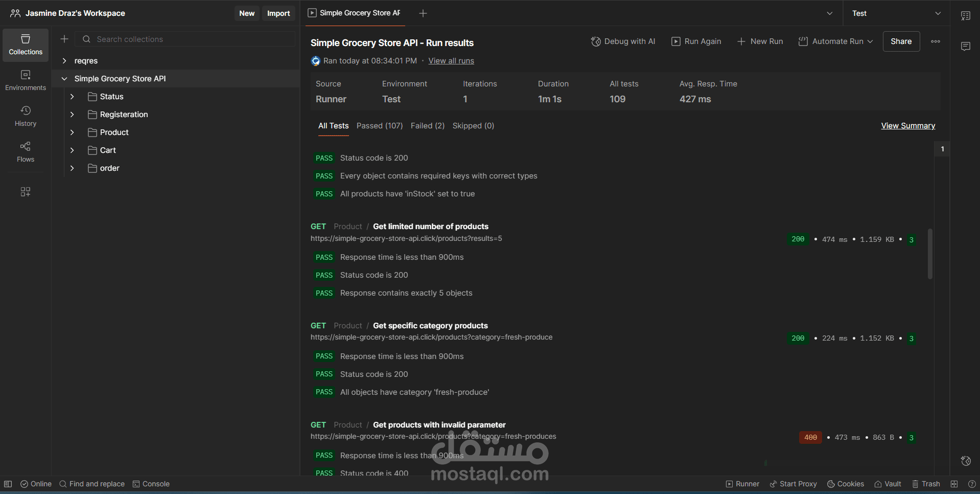Click the AI assistant icon at the bottom right
This screenshot has width=980, height=494.
(x=966, y=461)
